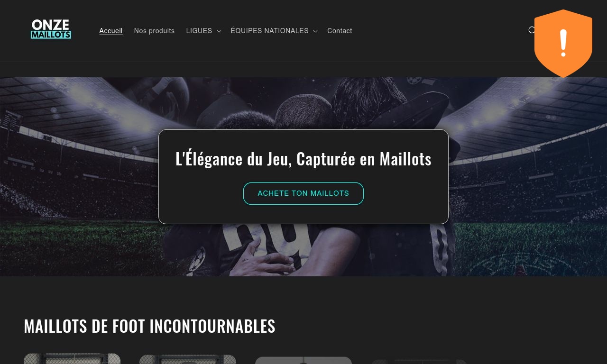Viewport: 607px width, 364px height.
Task: Open the third product thumbnail in the row
Action: pyautogui.click(x=303, y=360)
